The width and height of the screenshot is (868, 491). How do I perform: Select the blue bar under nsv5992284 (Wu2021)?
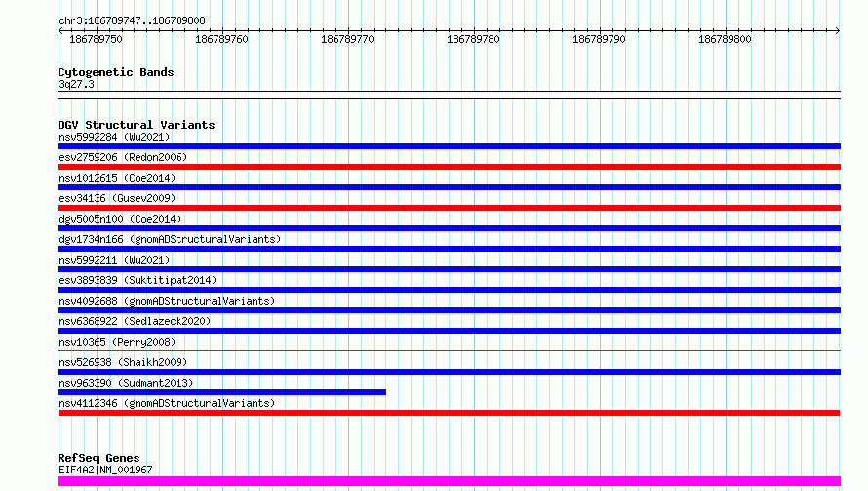[x=449, y=146]
